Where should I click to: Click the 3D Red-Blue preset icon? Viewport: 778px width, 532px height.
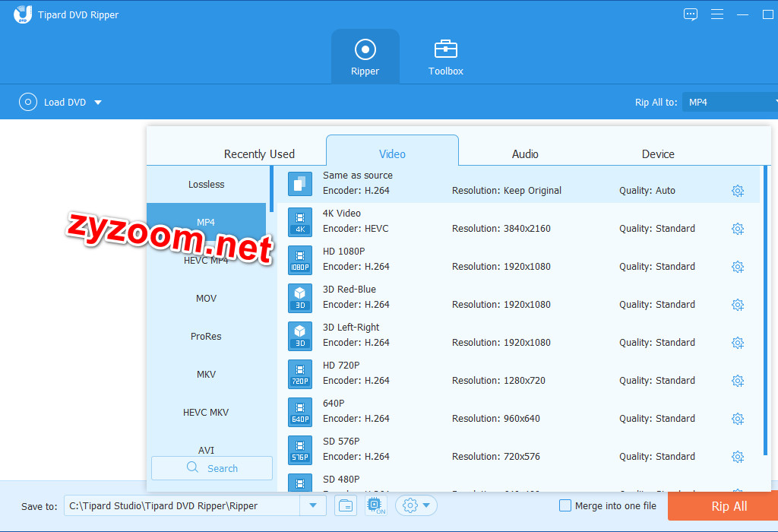pos(300,298)
